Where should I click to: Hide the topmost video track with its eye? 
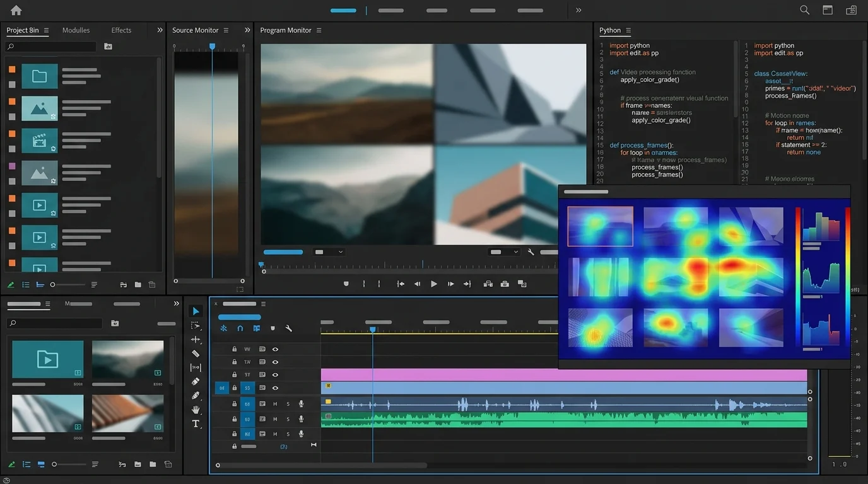tap(275, 349)
